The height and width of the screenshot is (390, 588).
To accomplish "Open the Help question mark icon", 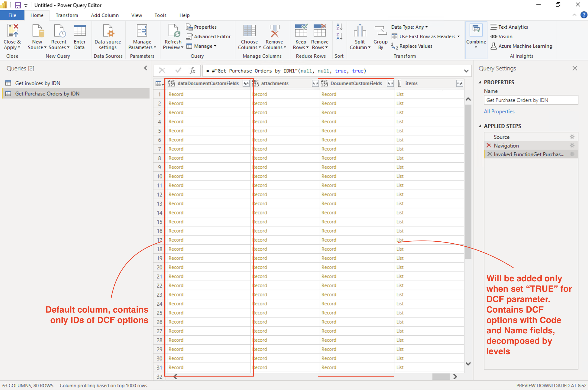I will [584, 15].
